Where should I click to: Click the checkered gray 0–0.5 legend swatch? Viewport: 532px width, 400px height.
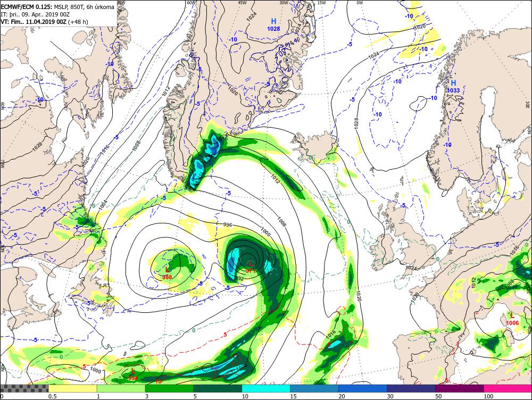tap(24, 388)
